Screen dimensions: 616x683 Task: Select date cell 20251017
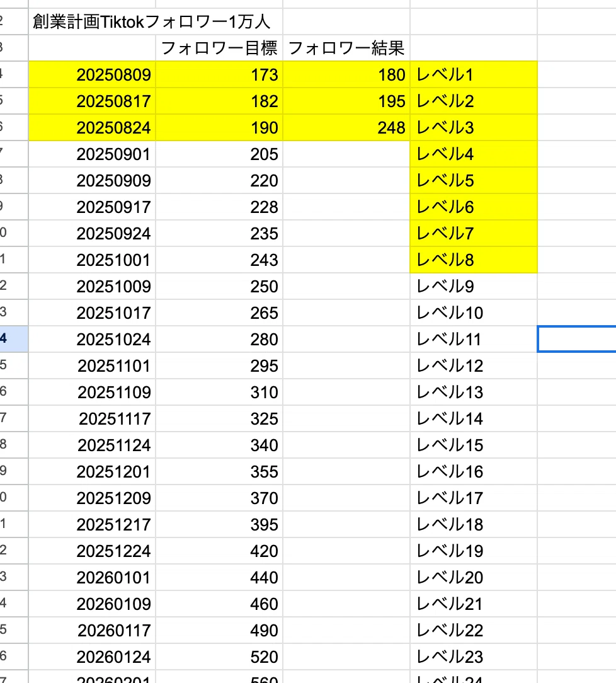point(93,313)
